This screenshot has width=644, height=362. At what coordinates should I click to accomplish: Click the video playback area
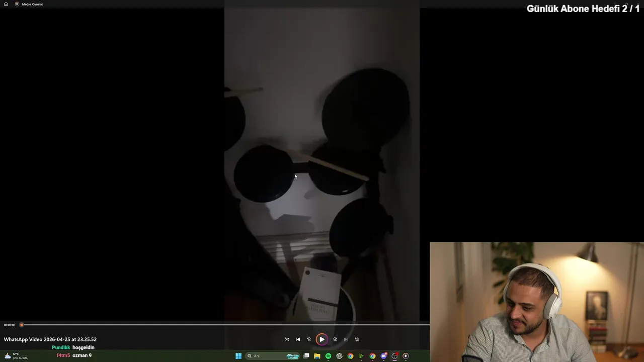click(322, 163)
